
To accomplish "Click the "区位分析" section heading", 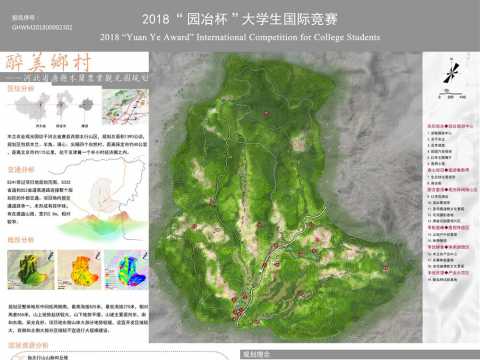I will click(x=21, y=88).
